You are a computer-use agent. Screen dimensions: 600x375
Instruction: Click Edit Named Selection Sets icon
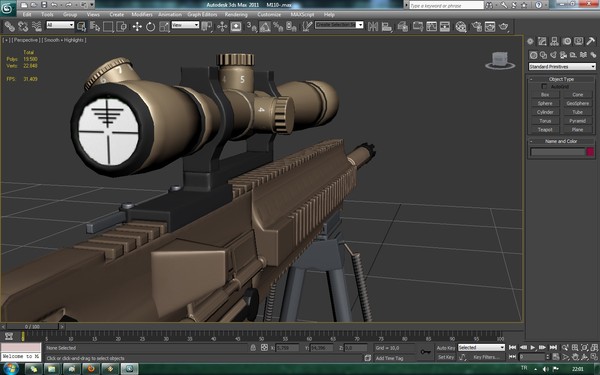tap(307, 26)
